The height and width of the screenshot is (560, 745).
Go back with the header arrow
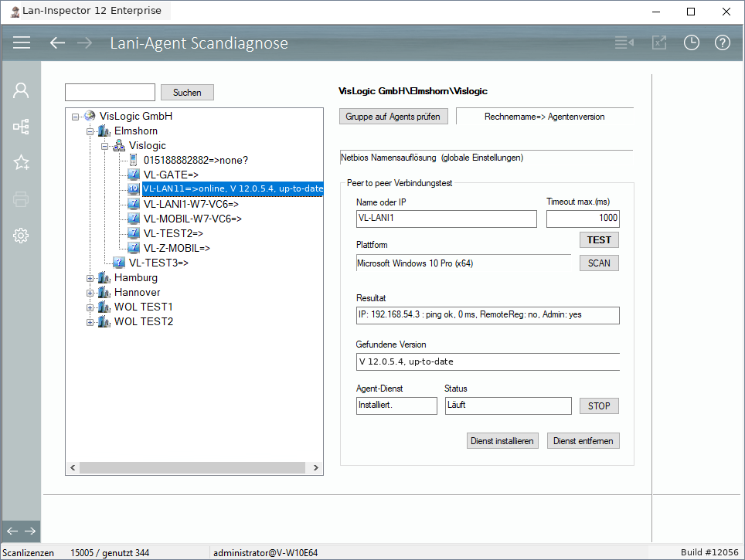click(x=57, y=42)
